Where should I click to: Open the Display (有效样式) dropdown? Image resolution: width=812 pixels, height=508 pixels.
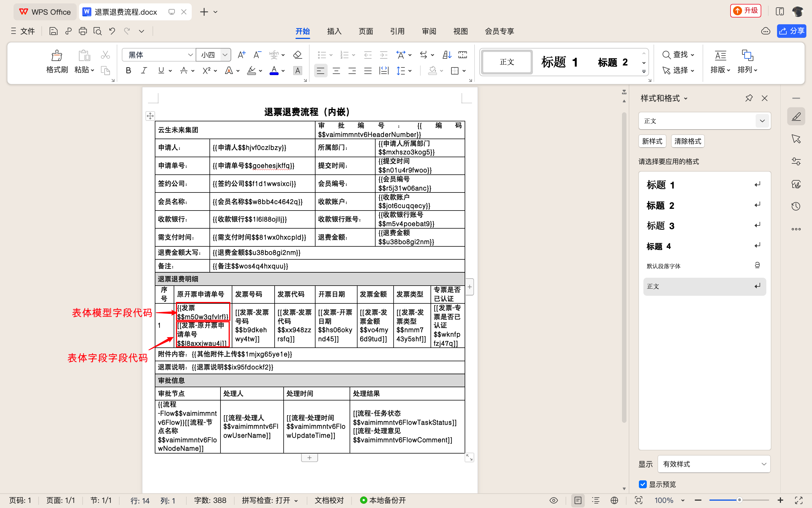click(x=714, y=464)
